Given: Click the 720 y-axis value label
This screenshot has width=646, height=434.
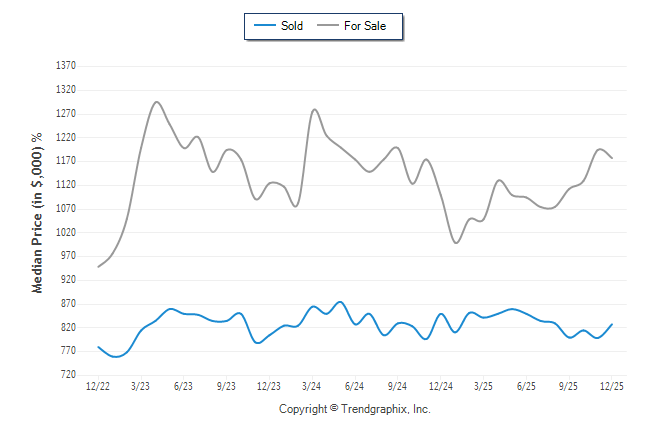Looking at the screenshot, I should pyautogui.click(x=66, y=375).
